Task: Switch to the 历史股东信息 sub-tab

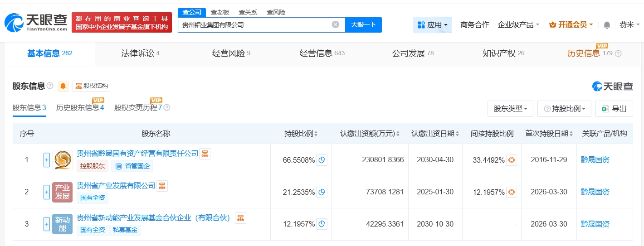Action: (80, 108)
